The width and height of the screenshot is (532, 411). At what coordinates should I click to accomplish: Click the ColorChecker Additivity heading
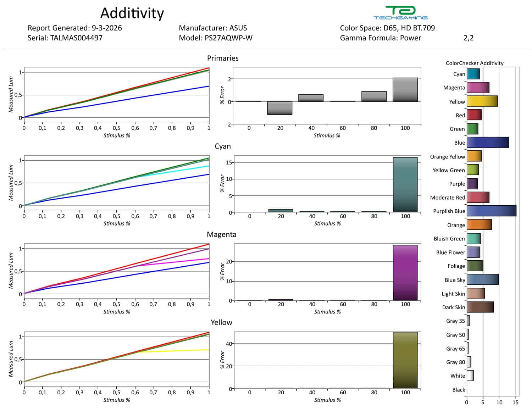(475, 63)
